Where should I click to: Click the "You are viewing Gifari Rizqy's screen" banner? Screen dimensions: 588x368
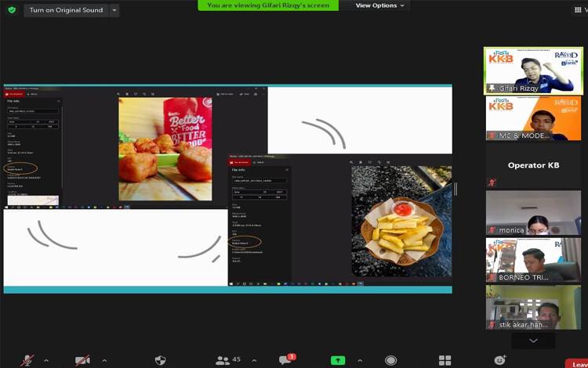[268, 5]
